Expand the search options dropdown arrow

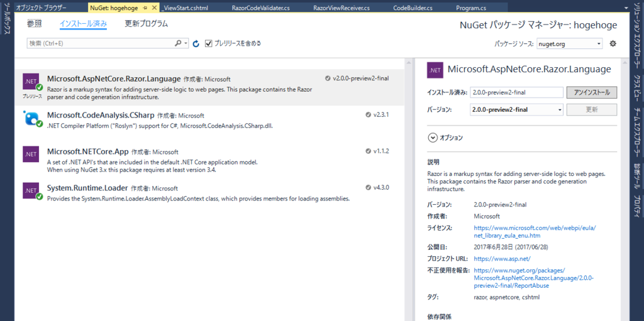[x=186, y=43]
